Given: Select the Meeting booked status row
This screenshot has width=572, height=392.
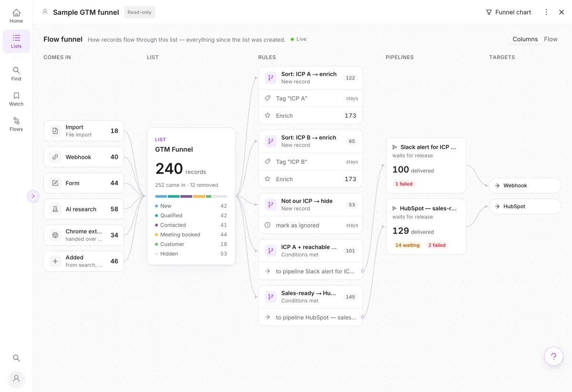Looking at the screenshot, I should click(191, 235).
